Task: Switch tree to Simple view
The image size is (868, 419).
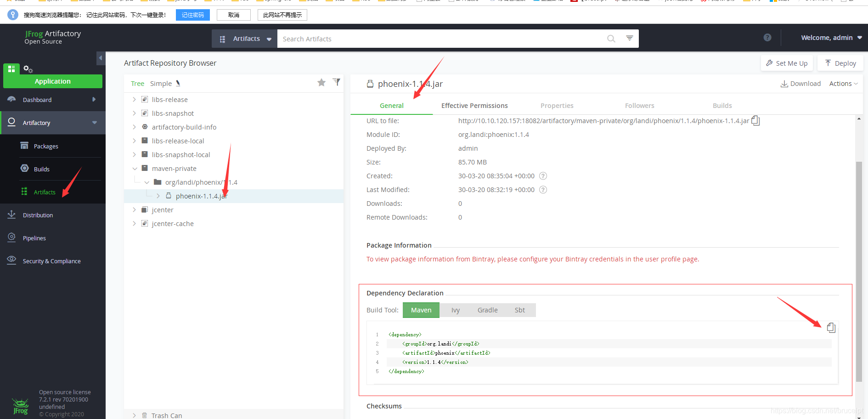Action: tap(161, 84)
